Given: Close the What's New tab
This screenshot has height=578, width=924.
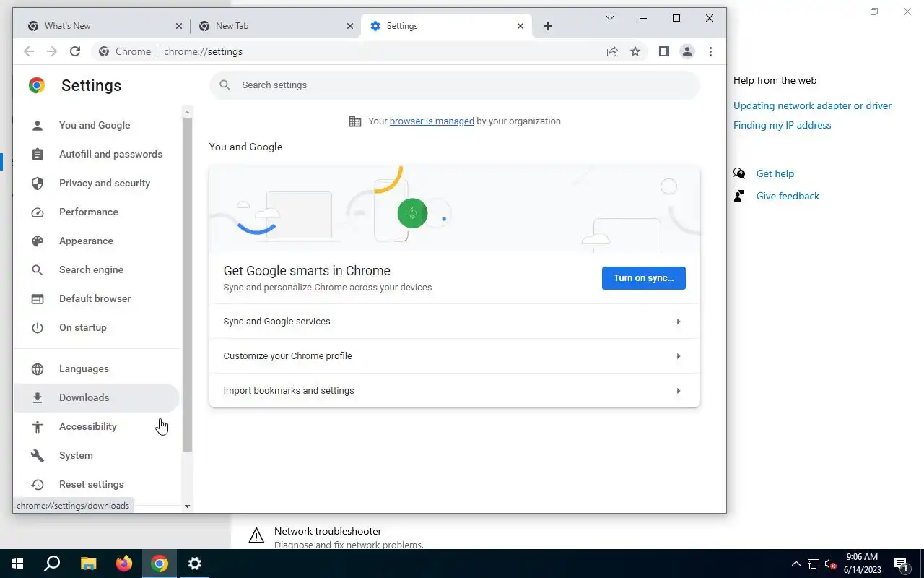Looking at the screenshot, I should [x=179, y=26].
